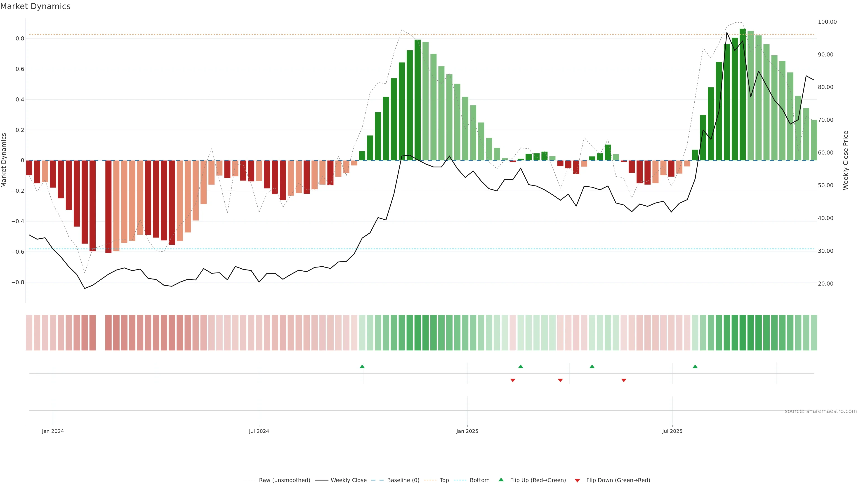
Task: Toggle the Weekly Close legend entry
Action: point(348,480)
